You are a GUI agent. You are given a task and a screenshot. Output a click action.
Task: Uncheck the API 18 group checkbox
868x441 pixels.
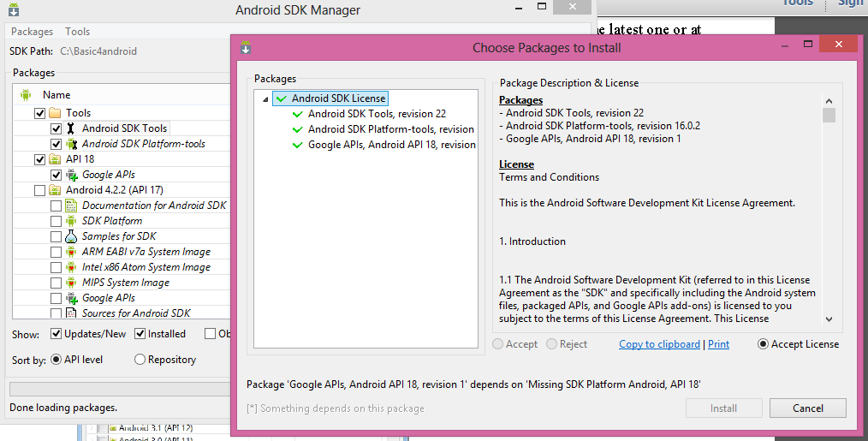pyautogui.click(x=40, y=159)
